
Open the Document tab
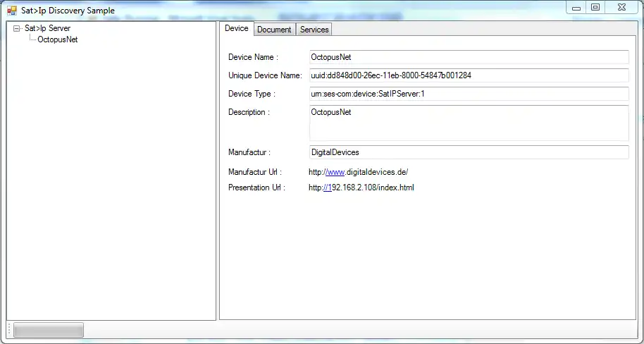[274, 30]
